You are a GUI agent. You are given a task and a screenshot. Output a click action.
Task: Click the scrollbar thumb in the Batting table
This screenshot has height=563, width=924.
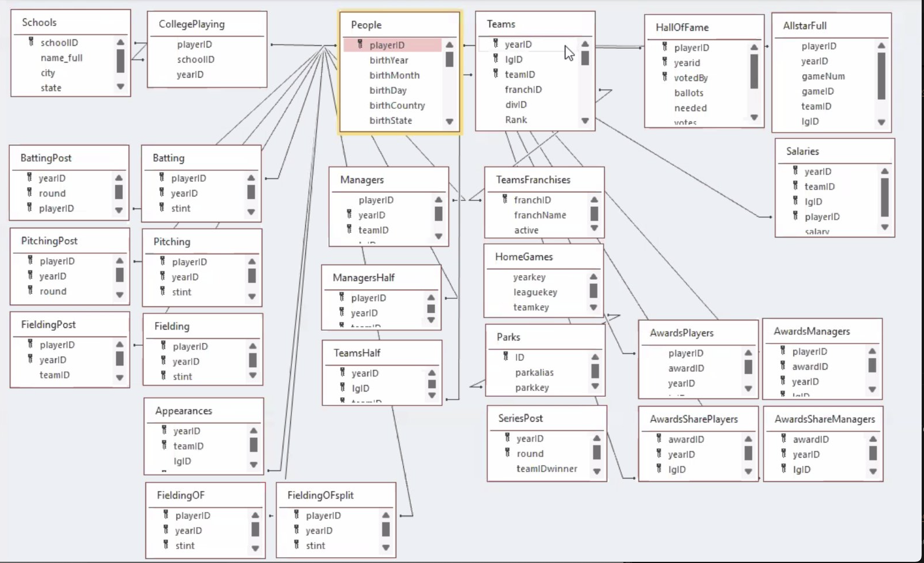point(251,192)
